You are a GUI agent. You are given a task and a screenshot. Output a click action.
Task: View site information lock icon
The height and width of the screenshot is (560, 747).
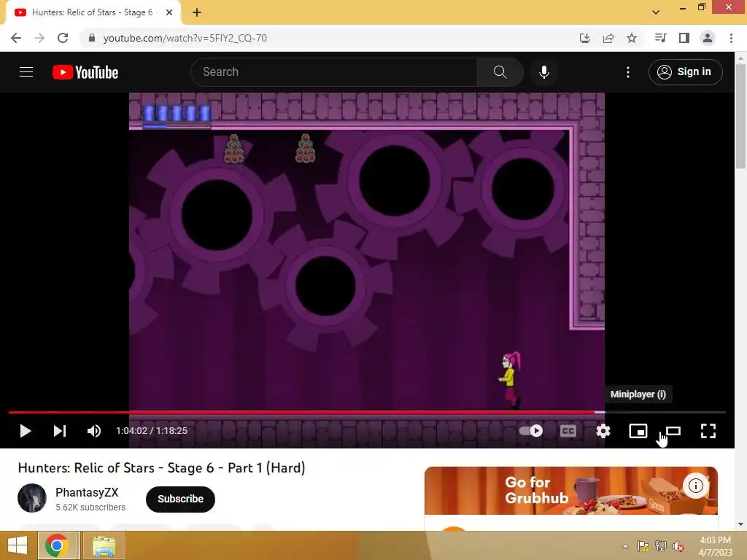pyautogui.click(x=91, y=38)
